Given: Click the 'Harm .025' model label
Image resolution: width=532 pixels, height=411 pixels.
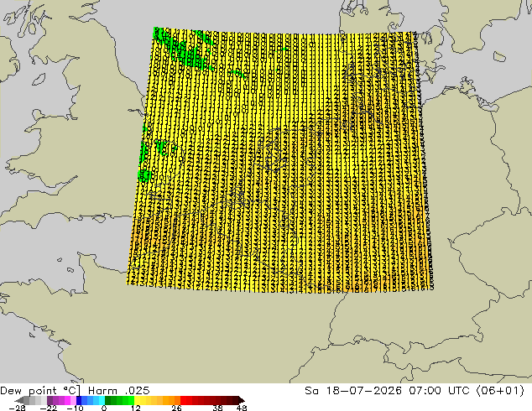Looking at the screenshot, I should pyautogui.click(x=119, y=391).
